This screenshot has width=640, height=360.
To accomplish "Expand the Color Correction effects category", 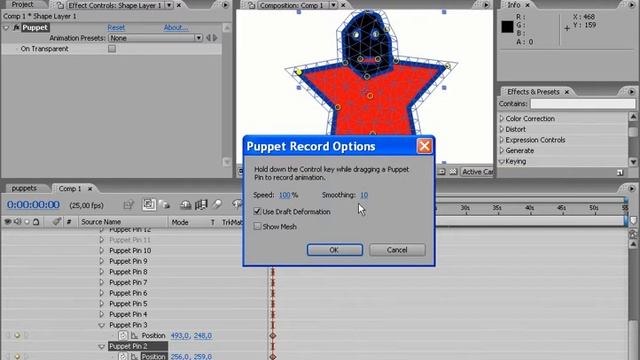I will pos(502,118).
